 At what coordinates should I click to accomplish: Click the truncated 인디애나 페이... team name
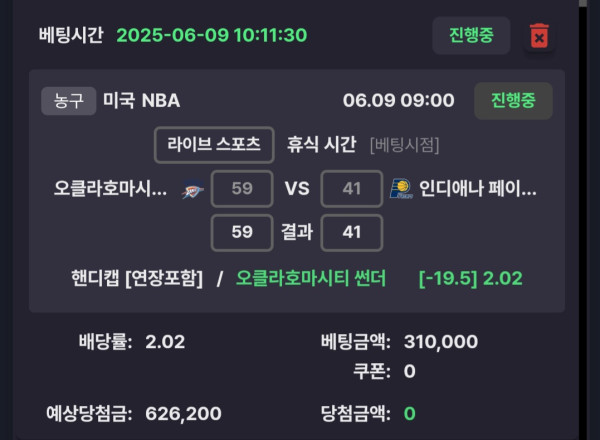coord(478,189)
